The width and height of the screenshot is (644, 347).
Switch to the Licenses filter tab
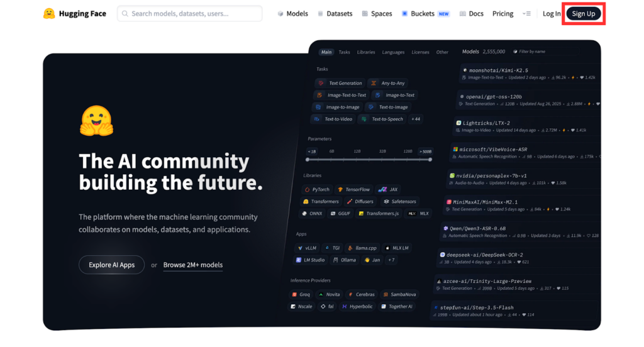tap(420, 52)
